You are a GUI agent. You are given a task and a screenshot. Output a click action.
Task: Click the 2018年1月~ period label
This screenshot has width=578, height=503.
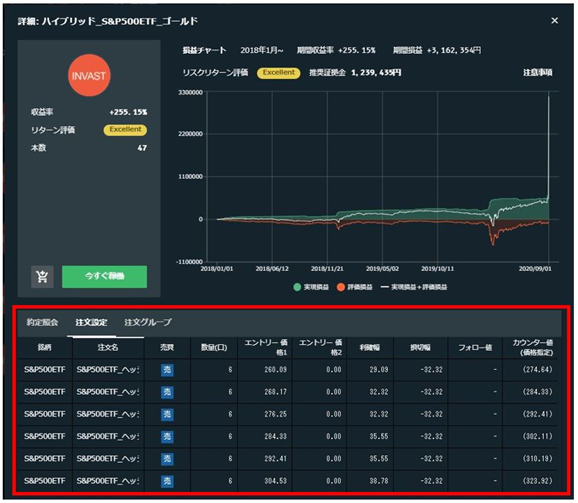pyautogui.click(x=262, y=50)
